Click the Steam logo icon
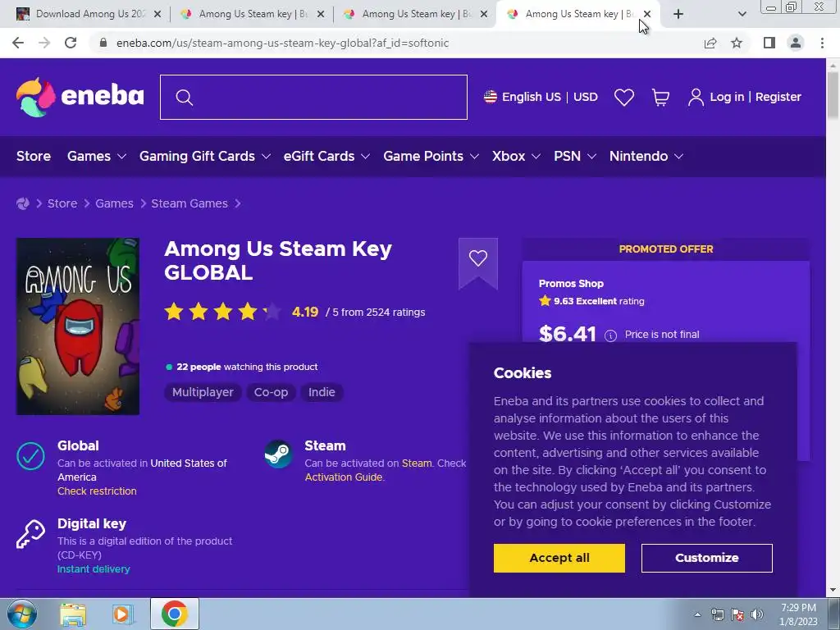Viewport: 840px width, 630px height. coord(278,454)
